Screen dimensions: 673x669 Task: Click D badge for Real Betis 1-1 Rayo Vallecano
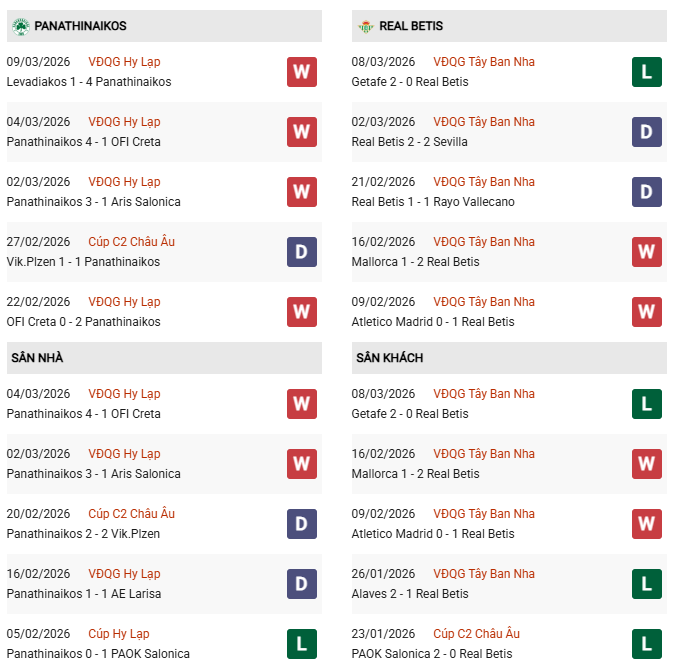647,192
